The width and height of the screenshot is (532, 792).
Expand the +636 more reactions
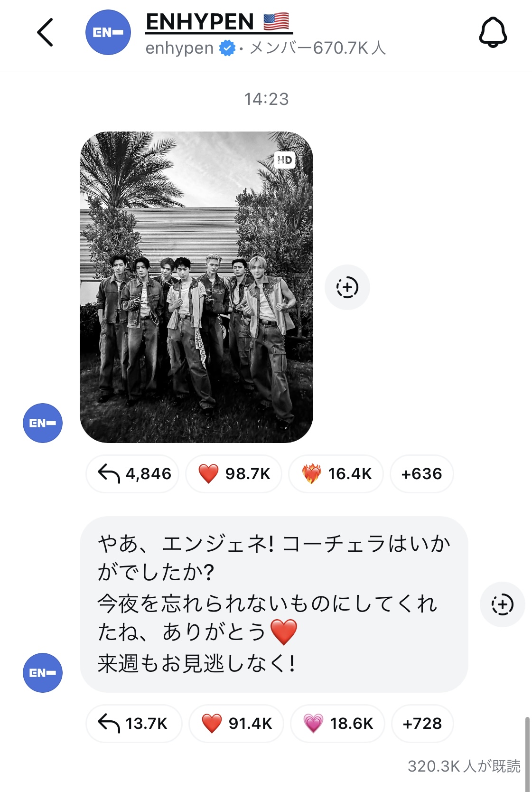[x=421, y=473]
